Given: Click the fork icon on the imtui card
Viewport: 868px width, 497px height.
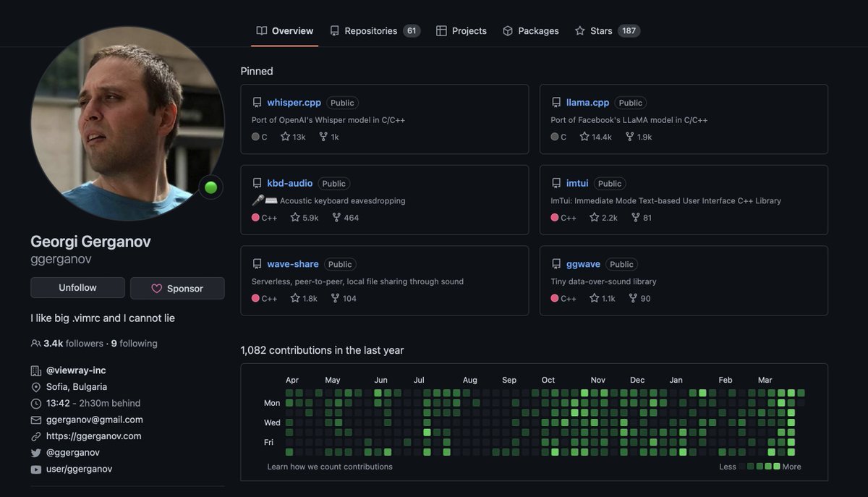Looking at the screenshot, I should point(635,218).
